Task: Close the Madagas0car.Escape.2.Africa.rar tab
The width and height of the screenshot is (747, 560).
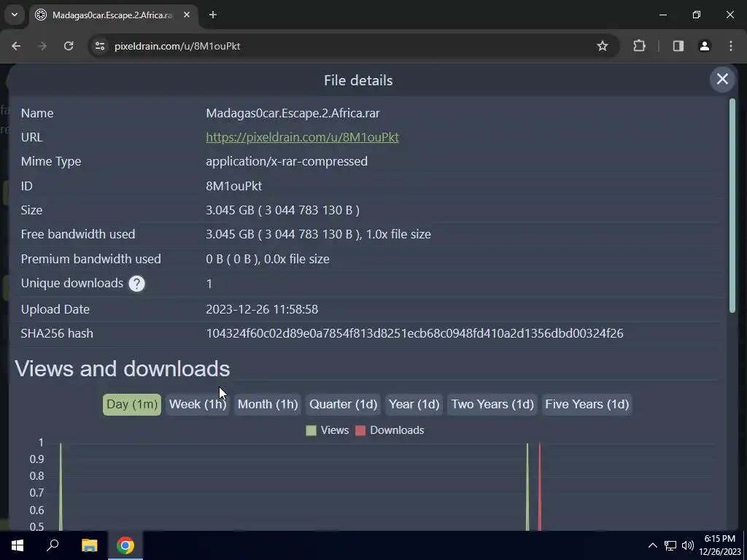Action: (187, 15)
